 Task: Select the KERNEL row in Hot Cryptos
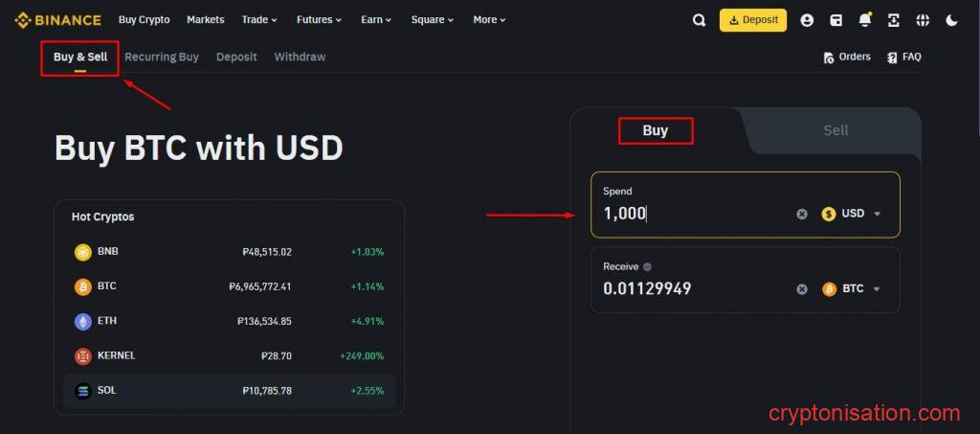tap(229, 355)
